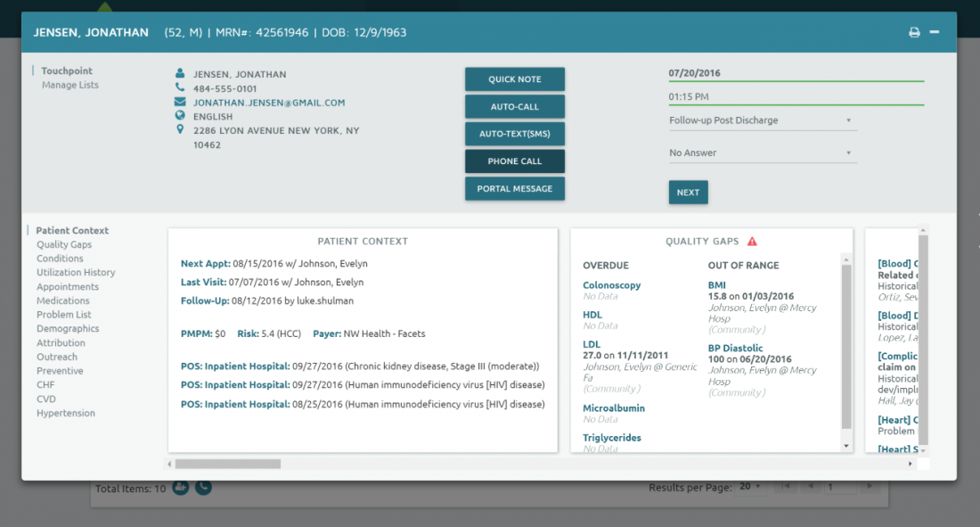This screenshot has height=527, width=980.
Task: Select Outreach in sidebar
Action: click(57, 356)
